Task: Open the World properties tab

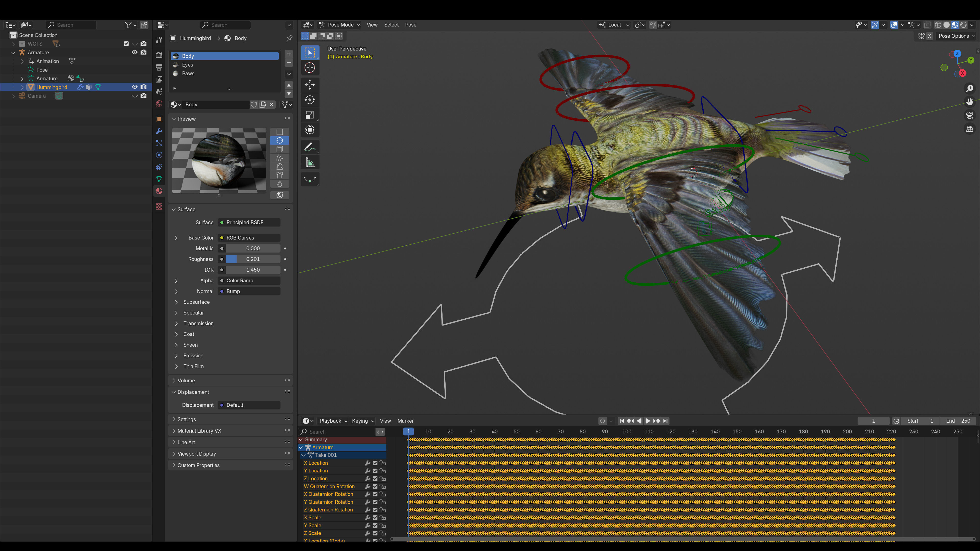Action: coord(159,103)
